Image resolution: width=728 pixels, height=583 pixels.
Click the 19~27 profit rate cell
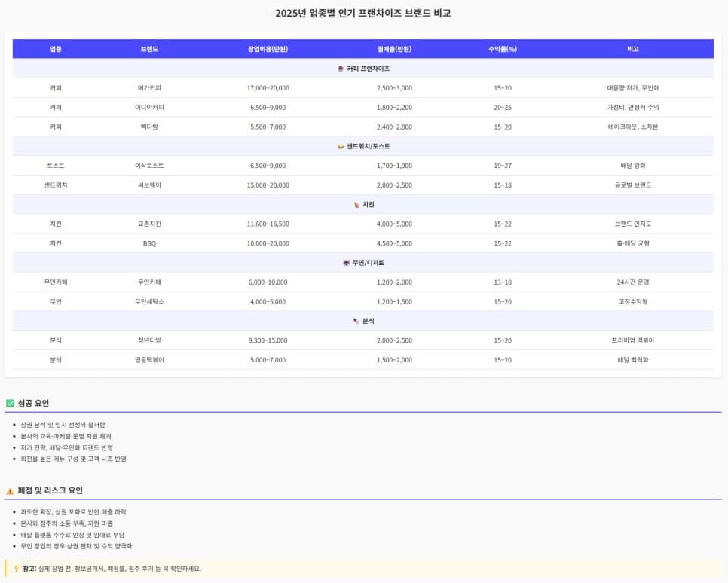click(x=503, y=166)
